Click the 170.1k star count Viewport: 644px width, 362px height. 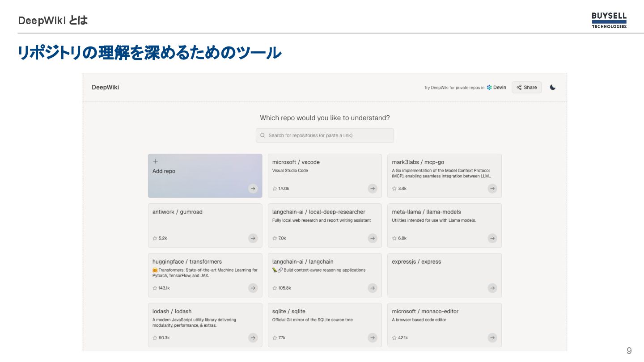tap(284, 189)
